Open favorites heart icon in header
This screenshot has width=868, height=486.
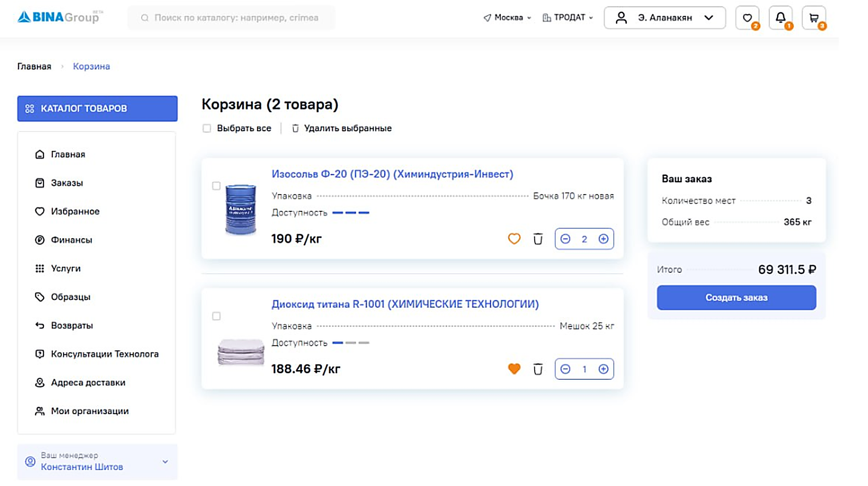(x=747, y=18)
